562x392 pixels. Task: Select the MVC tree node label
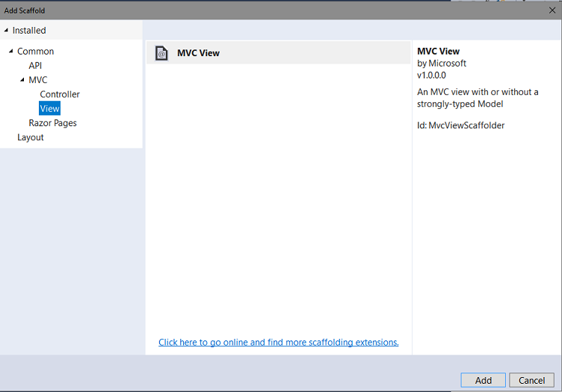coord(38,79)
